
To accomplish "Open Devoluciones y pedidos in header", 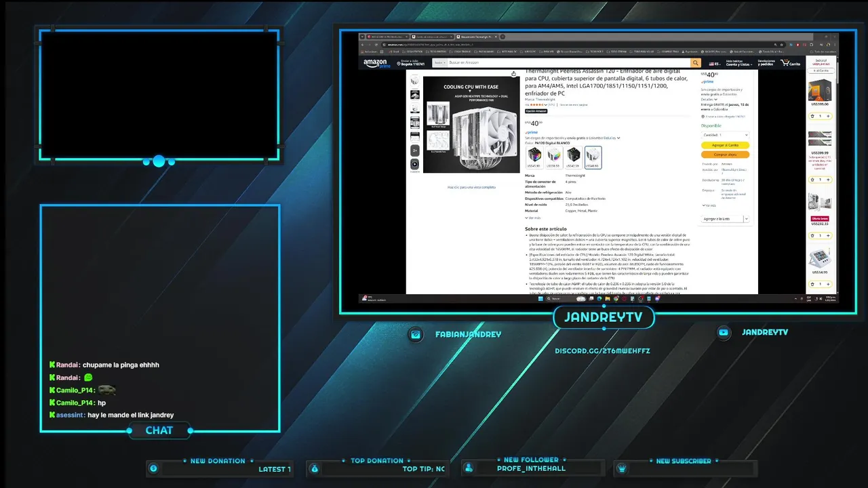I will [766, 62].
